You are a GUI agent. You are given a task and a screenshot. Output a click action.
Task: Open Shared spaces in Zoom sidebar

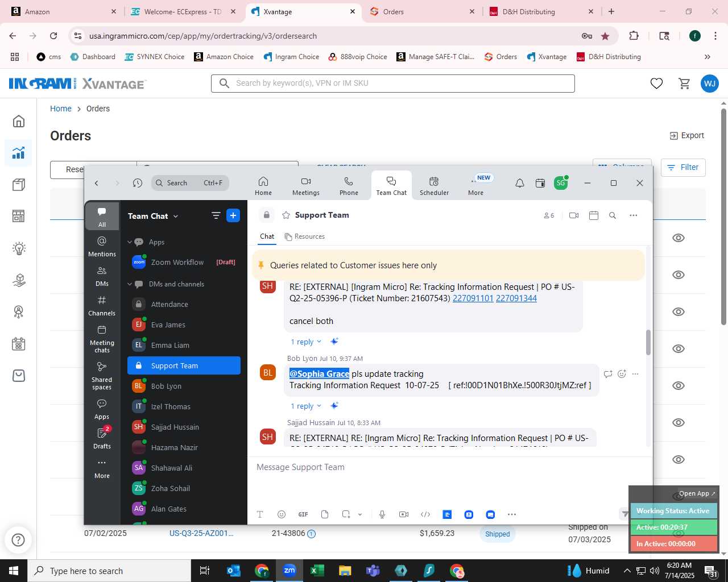(x=102, y=376)
